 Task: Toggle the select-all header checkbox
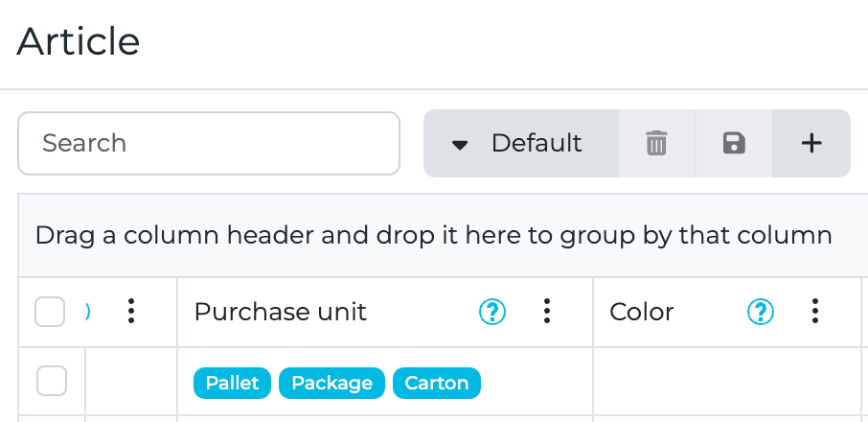point(50,312)
